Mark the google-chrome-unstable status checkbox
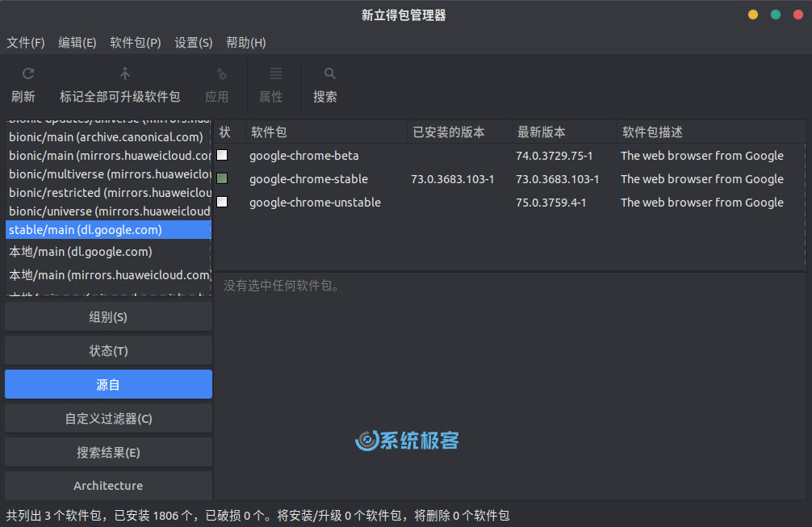Image resolution: width=812 pixels, height=527 pixels. (x=222, y=202)
